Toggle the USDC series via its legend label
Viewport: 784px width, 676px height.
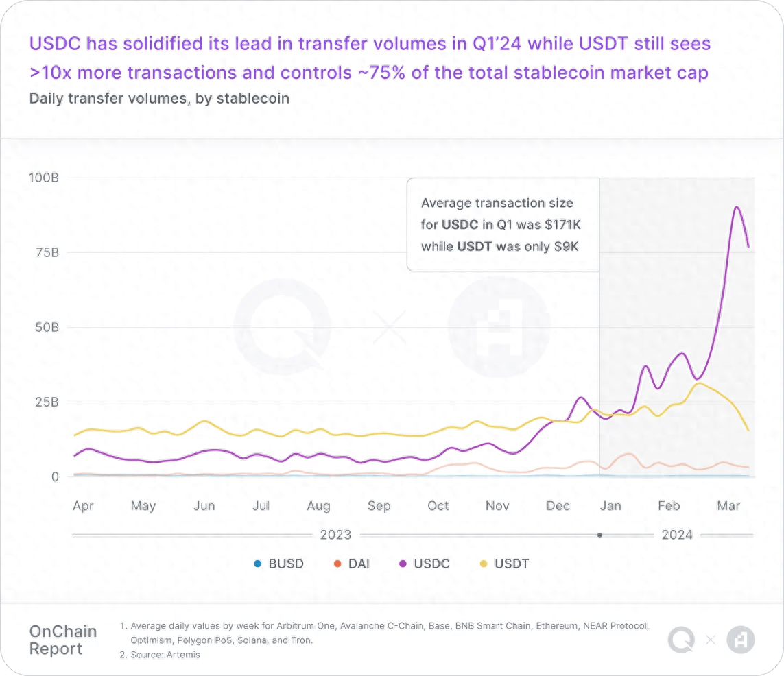point(432,564)
